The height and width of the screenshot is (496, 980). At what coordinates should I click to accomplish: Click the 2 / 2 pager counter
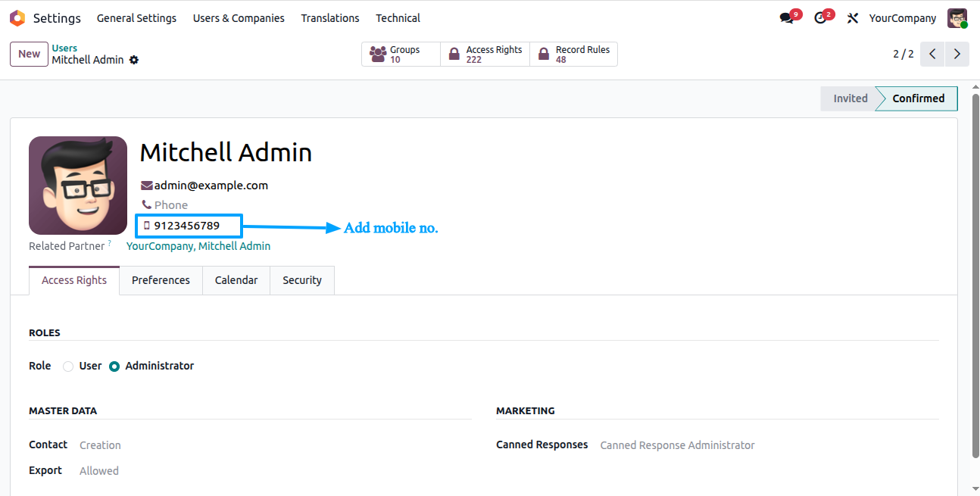click(x=904, y=55)
